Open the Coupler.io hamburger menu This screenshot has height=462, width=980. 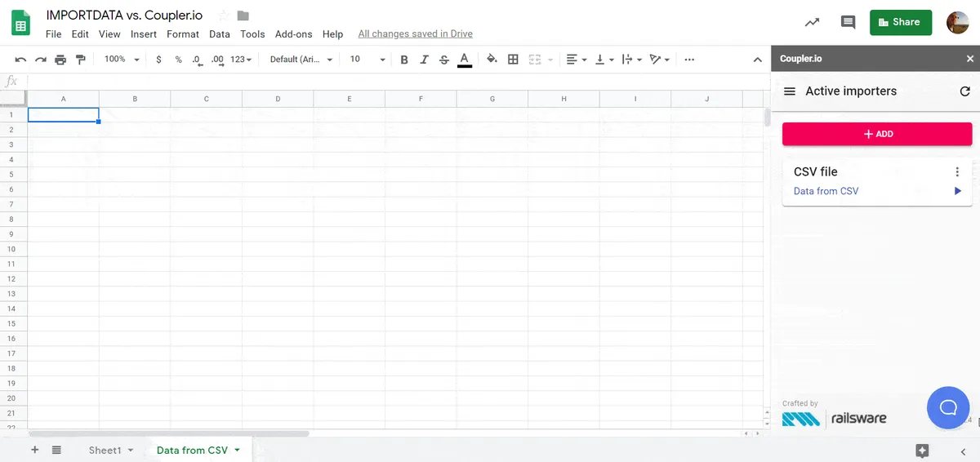790,91
